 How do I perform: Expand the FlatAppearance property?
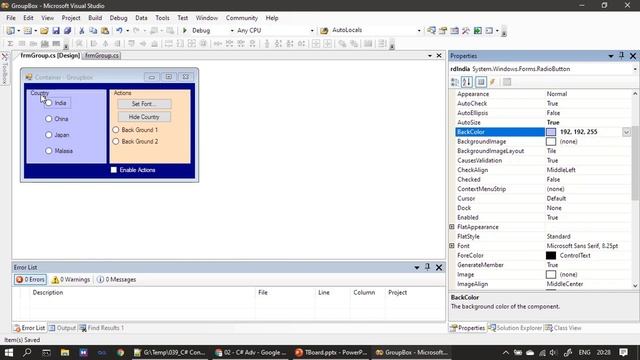(452, 227)
